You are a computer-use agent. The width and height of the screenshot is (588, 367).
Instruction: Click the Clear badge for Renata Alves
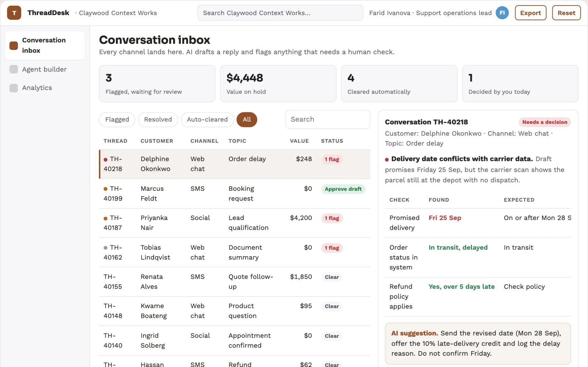tap(332, 277)
